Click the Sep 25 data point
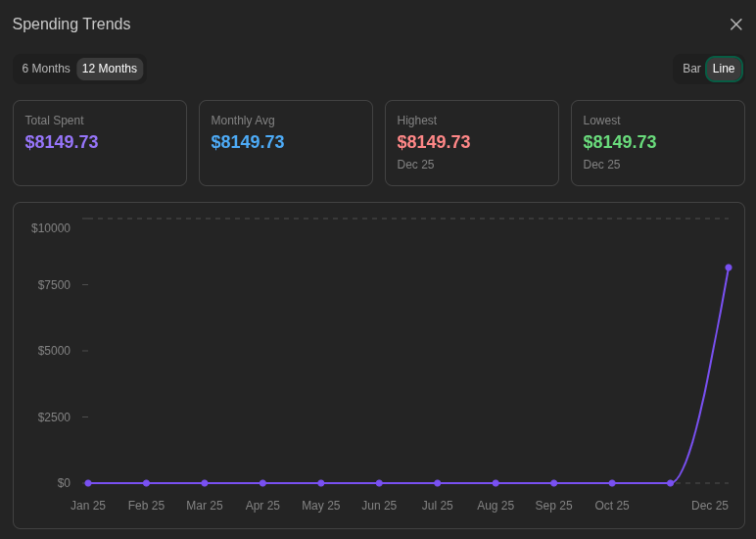 [554, 483]
